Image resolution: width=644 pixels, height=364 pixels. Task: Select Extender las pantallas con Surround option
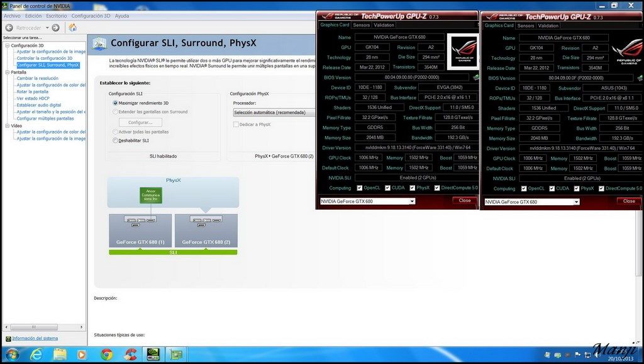point(115,112)
